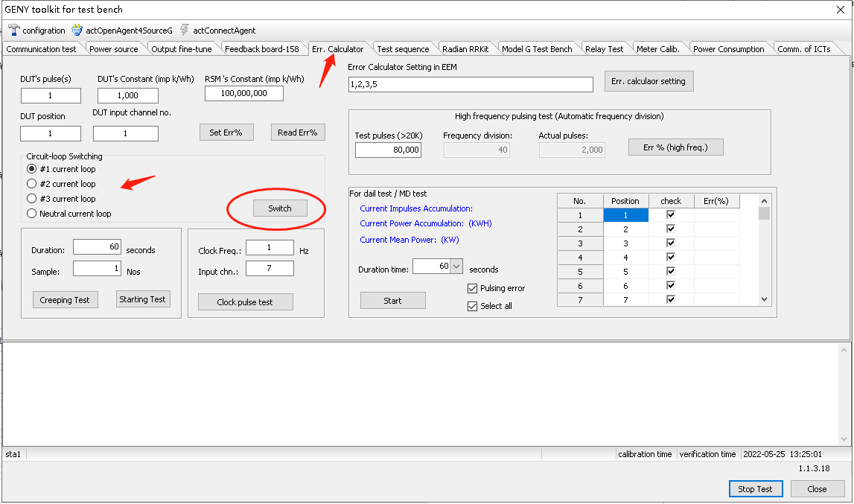Click the Switch button
Viewport: 854px width, 504px height.
click(x=280, y=208)
